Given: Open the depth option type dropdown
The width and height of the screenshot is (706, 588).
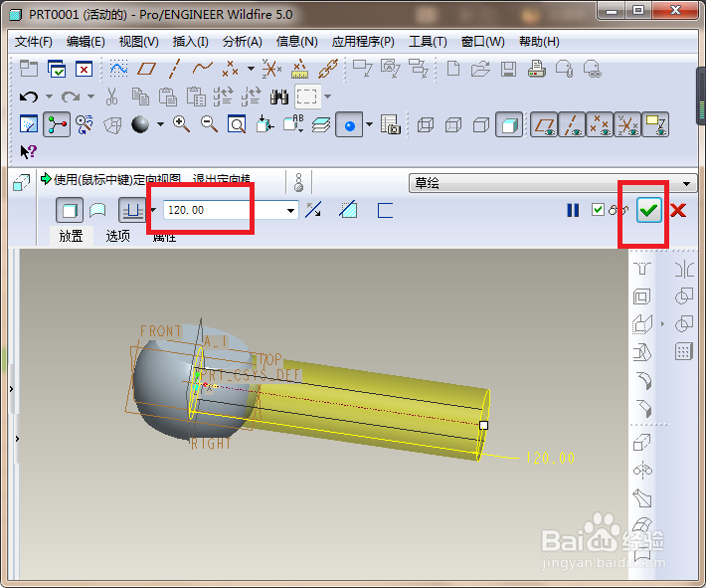Looking at the screenshot, I should [153, 210].
